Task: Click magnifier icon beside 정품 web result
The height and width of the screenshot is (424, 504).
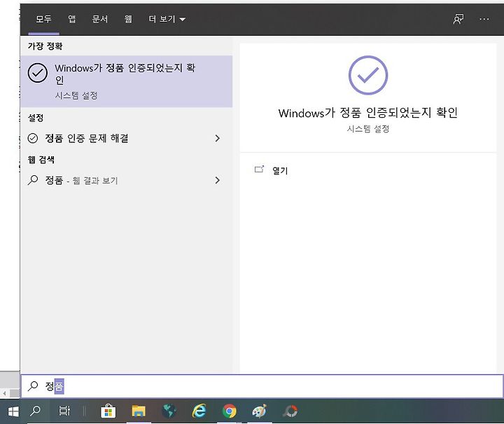Action: [x=33, y=180]
